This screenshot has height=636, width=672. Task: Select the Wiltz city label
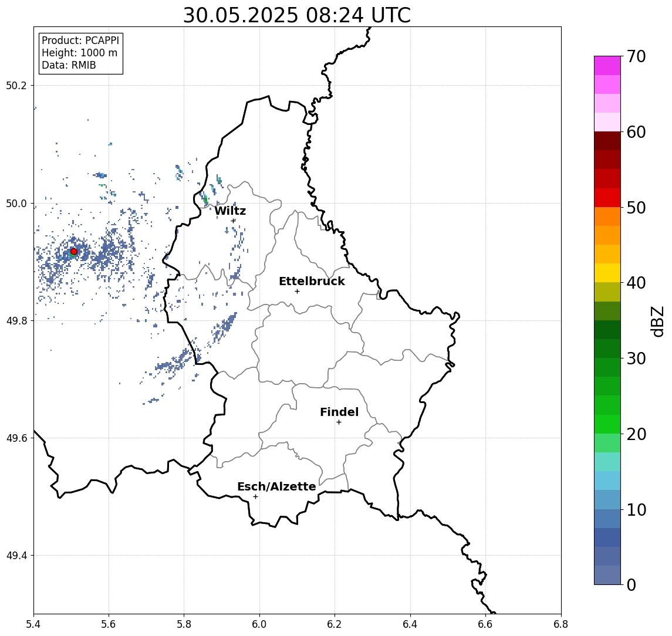pyautogui.click(x=230, y=211)
